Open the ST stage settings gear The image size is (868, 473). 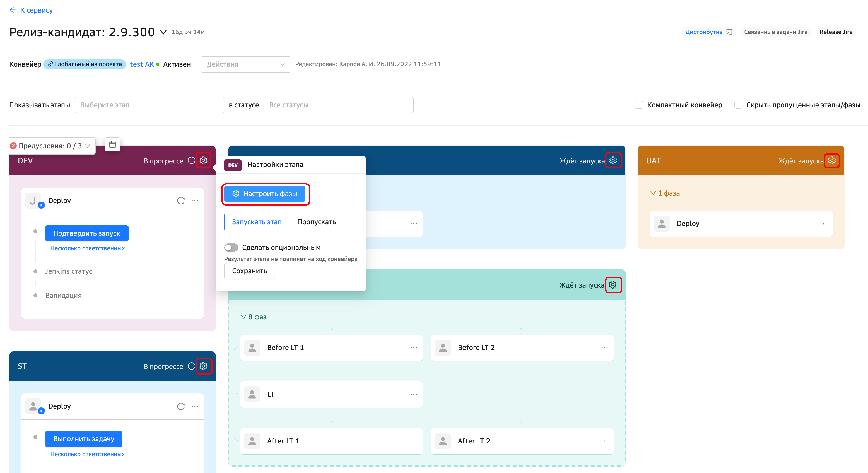pyautogui.click(x=203, y=366)
